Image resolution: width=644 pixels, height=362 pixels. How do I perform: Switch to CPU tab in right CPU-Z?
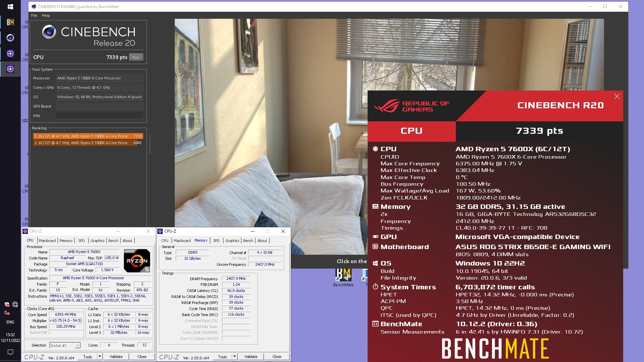point(165,241)
